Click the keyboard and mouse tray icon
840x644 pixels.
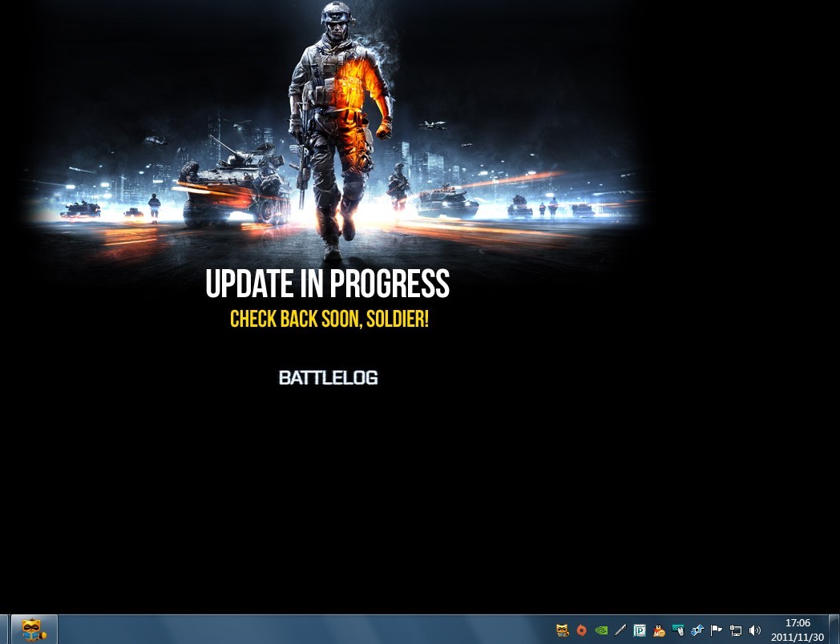pos(678,630)
